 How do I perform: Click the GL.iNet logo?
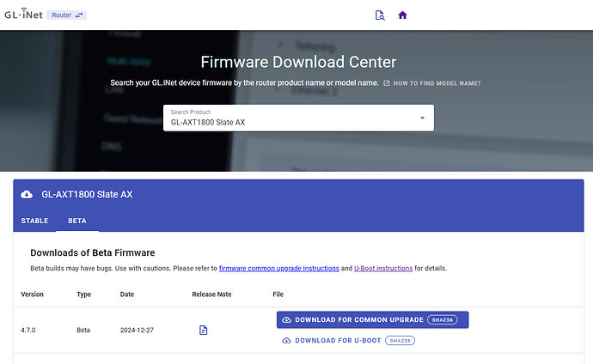23,15
